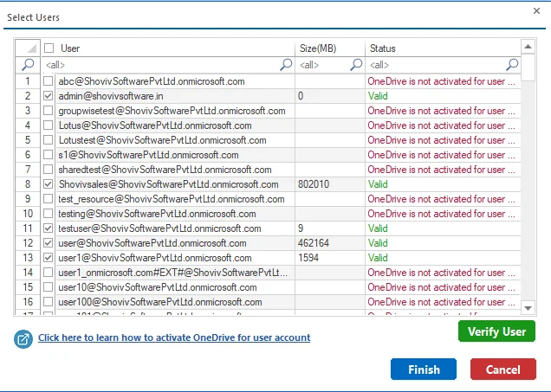Sort by the User column header

(70, 48)
